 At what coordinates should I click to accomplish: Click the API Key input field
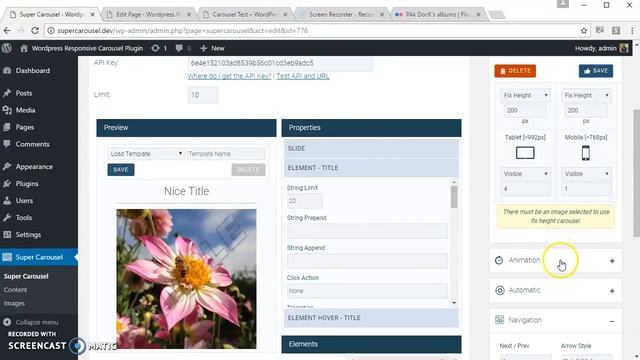pyautogui.click(x=280, y=63)
